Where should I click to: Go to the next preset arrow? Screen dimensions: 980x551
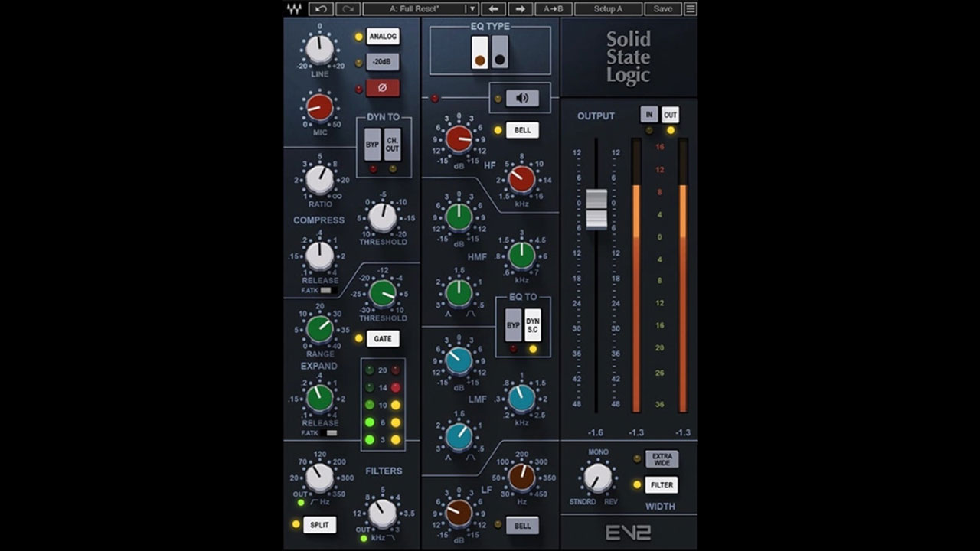click(x=520, y=9)
